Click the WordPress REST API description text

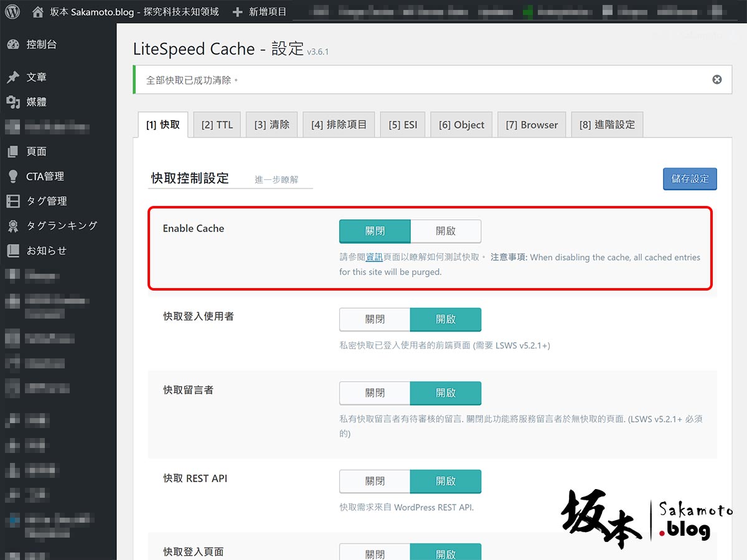(406, 507)
